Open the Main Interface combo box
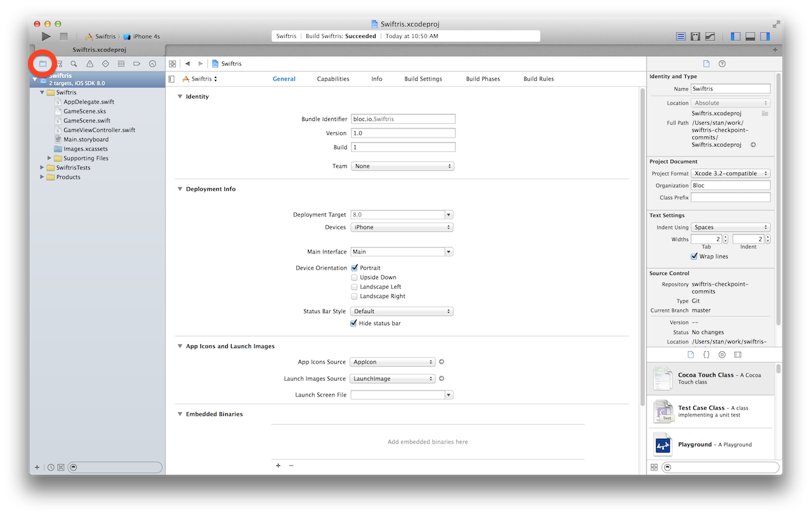Image resolution: width=812 pixels, height=516 pixels. click(x=402, y=252)
